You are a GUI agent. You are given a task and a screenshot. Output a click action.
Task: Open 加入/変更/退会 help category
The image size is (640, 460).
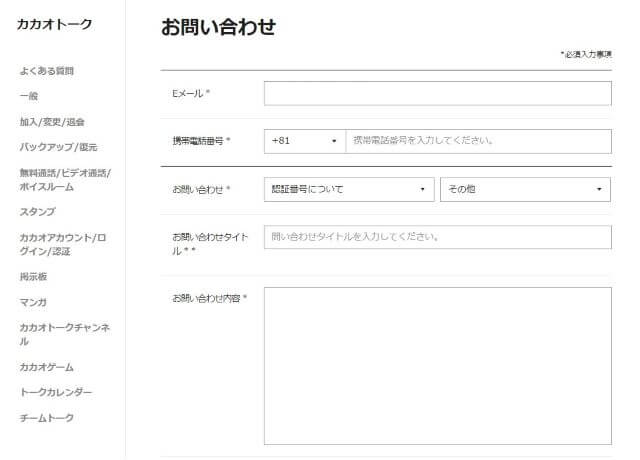[x=52, y=121]
